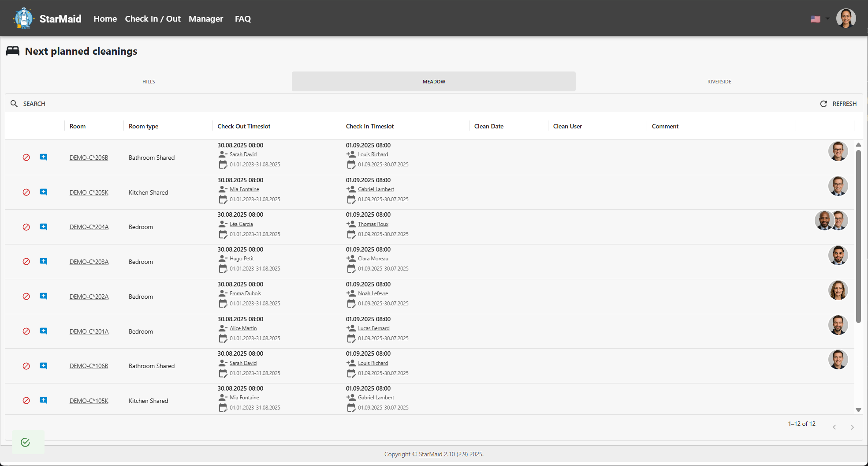Open room link DEMO-C*204A

click(x=89, y=227)
